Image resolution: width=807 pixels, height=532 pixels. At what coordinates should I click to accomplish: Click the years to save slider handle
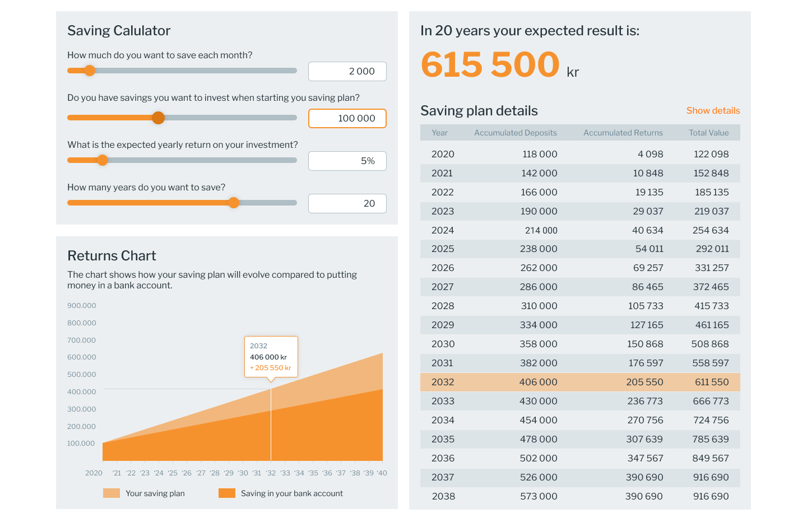click(x=234, y=203)
